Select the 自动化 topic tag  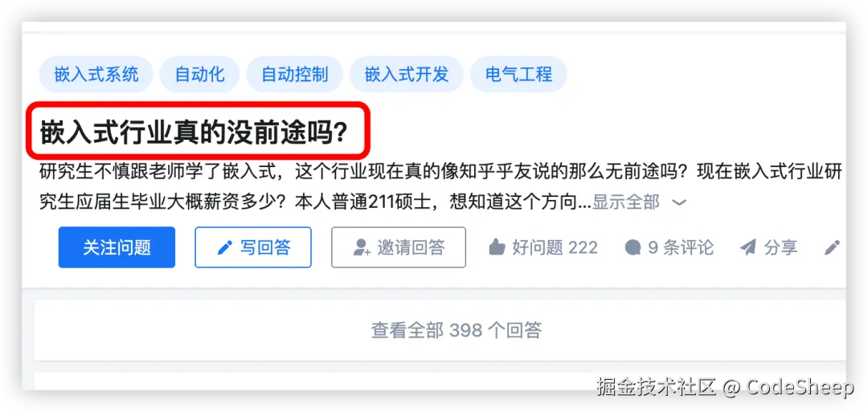pos(199,74)
